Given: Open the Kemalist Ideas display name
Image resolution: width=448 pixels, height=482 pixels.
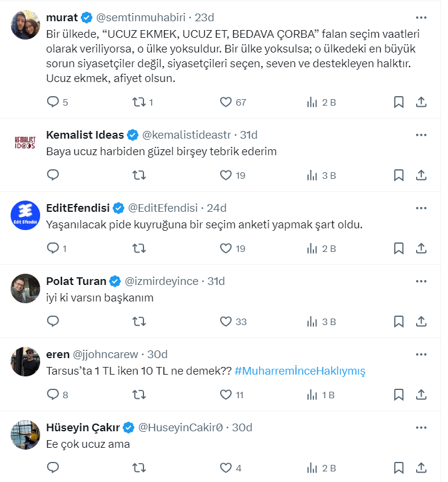Looking at the screenshot, I should [x=85, y=135].
